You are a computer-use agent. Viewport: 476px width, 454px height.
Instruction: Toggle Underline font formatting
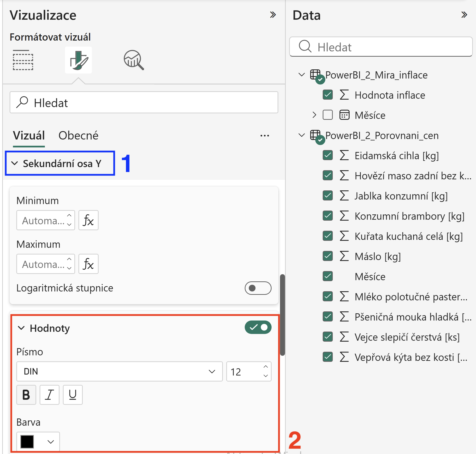pyautogui.click(x=72, y=395)
